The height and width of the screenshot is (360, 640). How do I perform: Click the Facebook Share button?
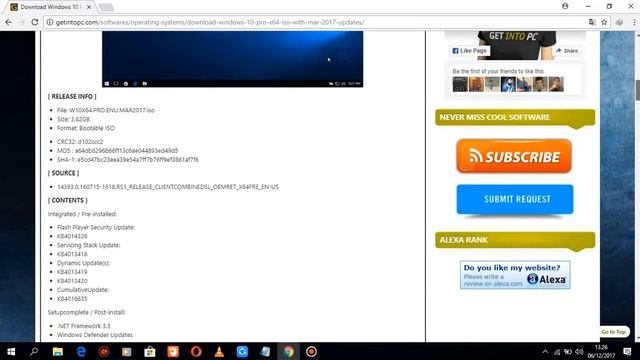pyautogui.click(x=567, y=51)
